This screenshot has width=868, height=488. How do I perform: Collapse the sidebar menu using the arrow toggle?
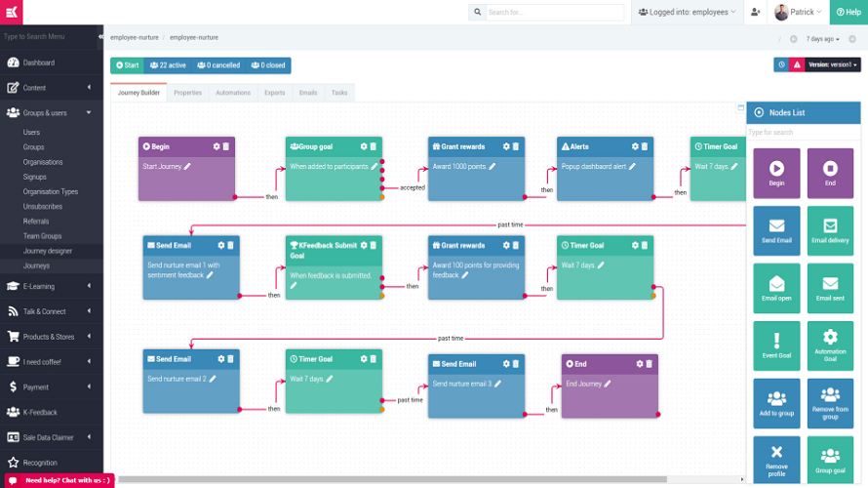pyautogui.click(x=101, y=36)
